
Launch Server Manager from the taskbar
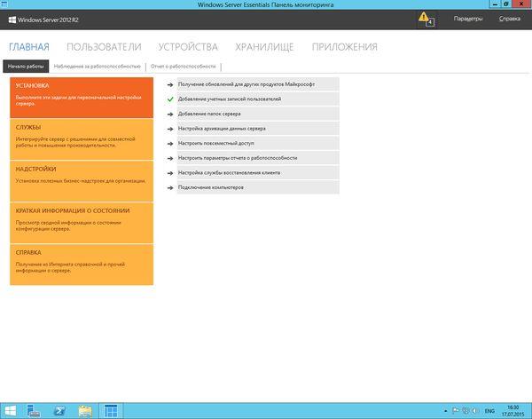click(x=34, y=411)
